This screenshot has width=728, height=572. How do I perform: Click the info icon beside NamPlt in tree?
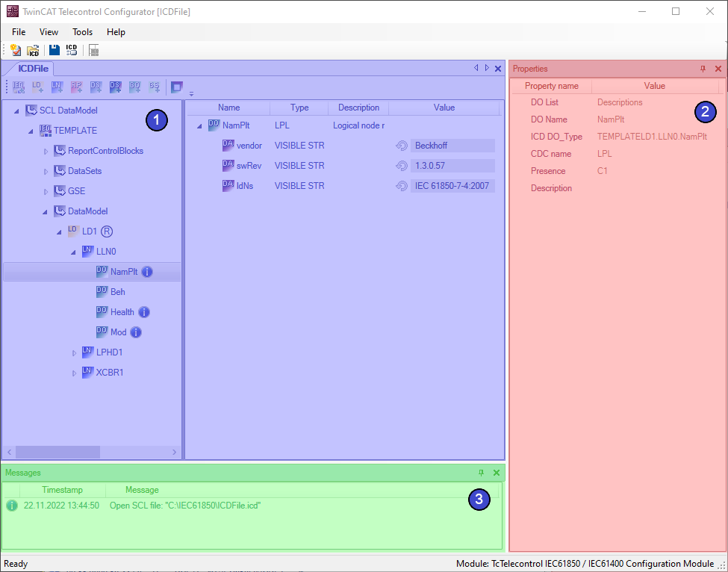pos(146,272)
